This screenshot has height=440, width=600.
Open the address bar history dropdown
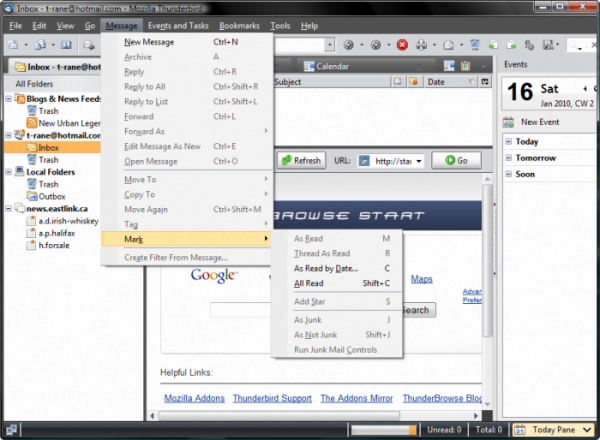[329, 45]
